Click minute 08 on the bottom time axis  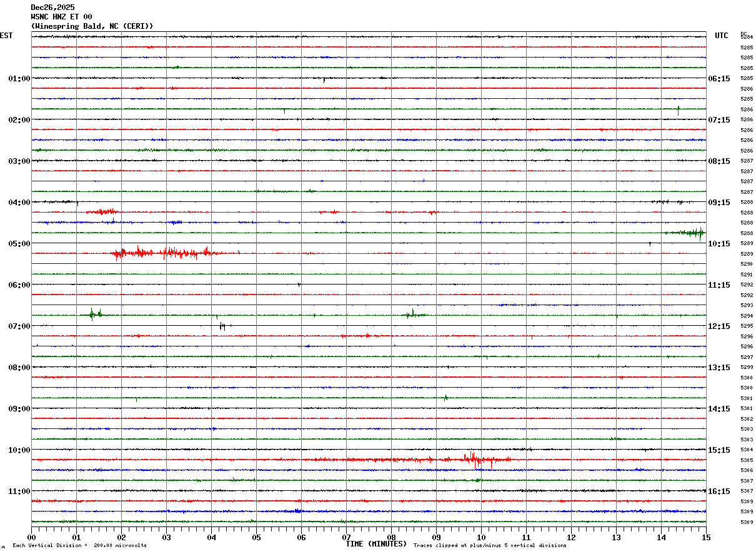(x=391, y=537)
